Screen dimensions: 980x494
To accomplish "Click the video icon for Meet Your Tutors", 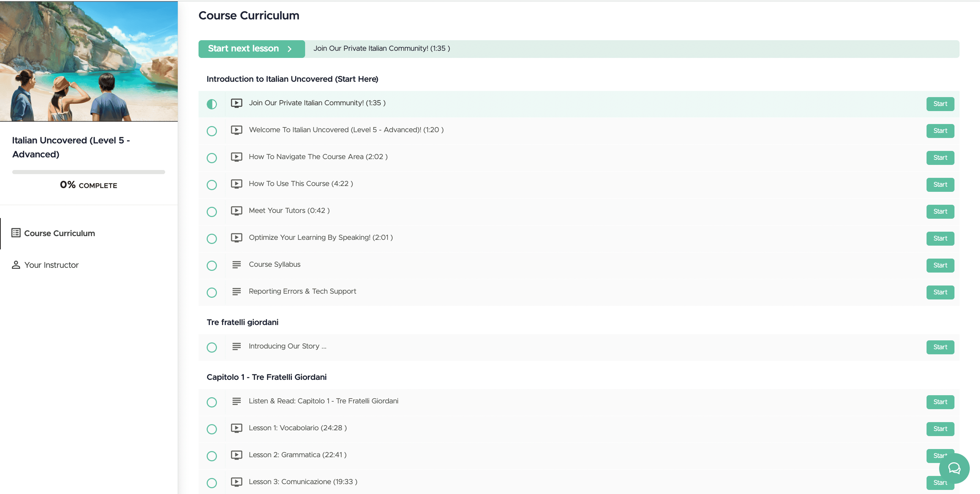I will tap(236, 211).
